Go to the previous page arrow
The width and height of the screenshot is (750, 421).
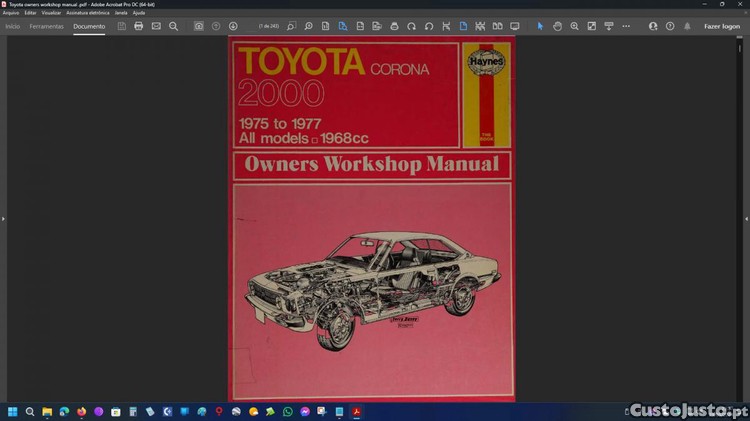tap(216, 26)
